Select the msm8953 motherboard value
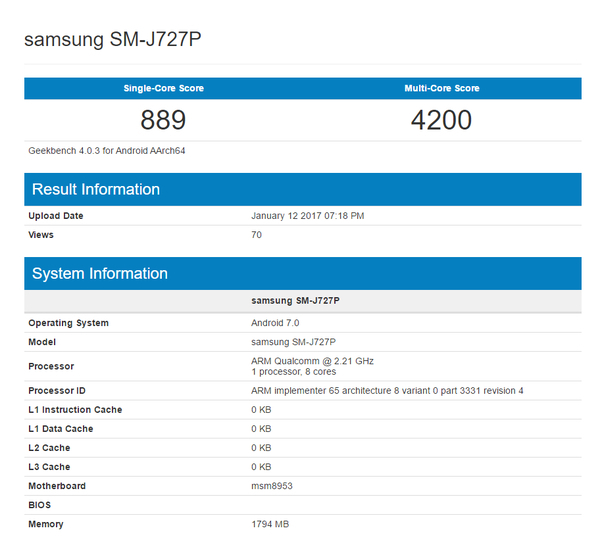600x545 pixels. pos(271,486)
